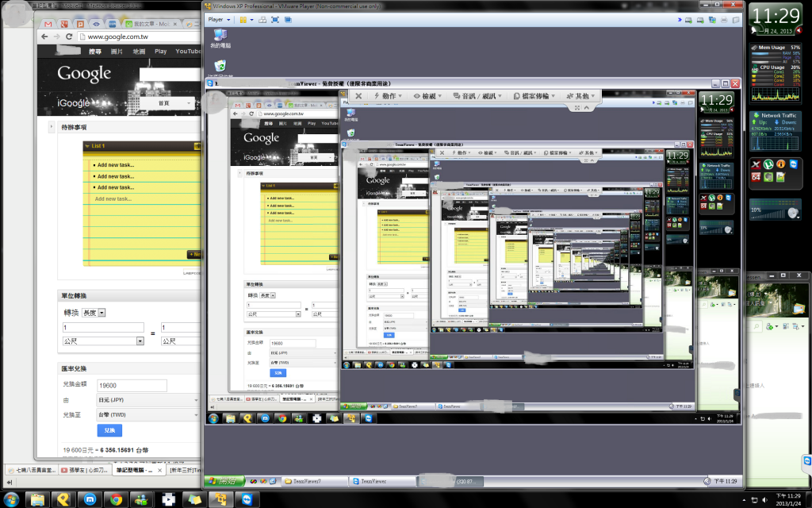Viewport: 812px width, 508px height.
Task: Open Google Chrome on the host taskbar
Action: pyautogui.click(x=116, y=500)
